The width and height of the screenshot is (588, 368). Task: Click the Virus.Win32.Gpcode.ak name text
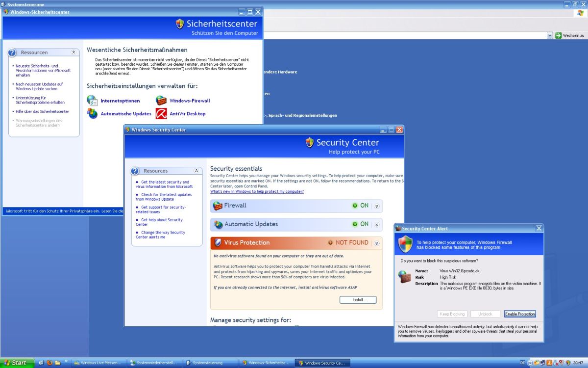[460, 271]
